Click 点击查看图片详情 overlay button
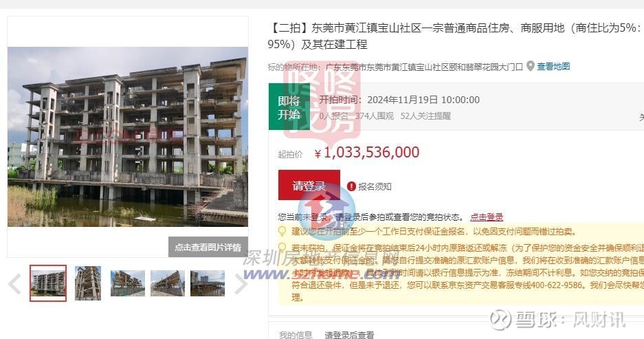The image size is (644, 339). coord(208,247)
